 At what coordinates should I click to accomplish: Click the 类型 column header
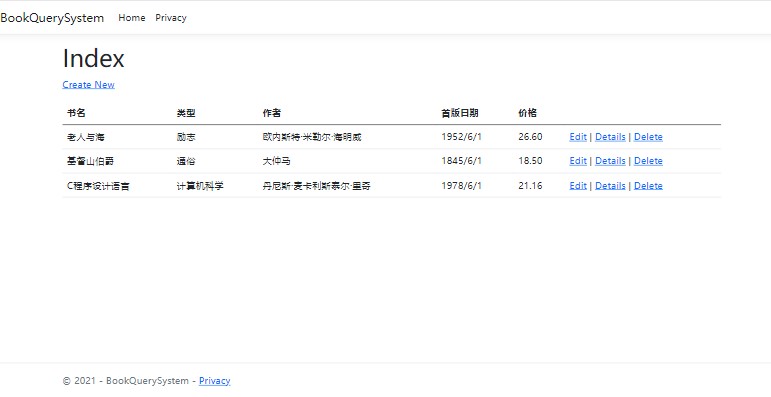click(186, 113)
